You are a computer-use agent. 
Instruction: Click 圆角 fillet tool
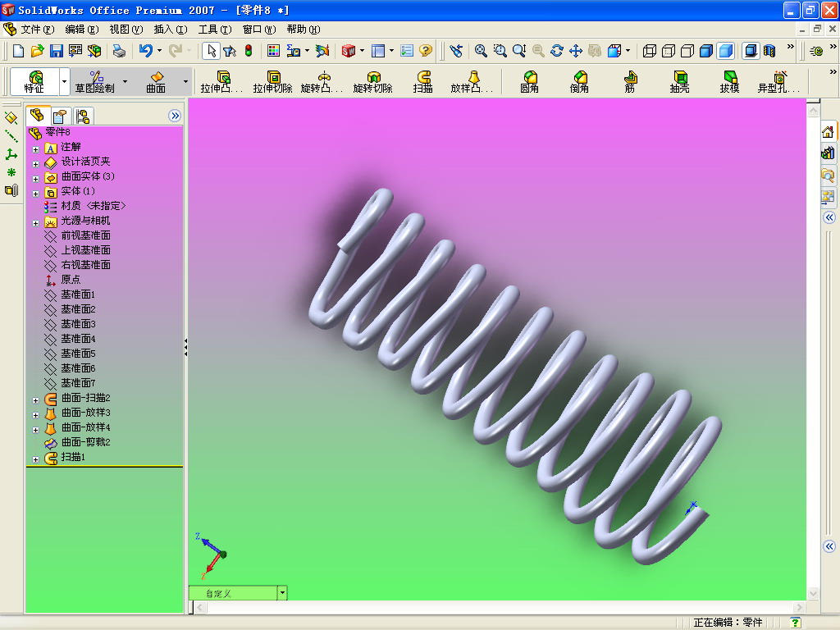point(530,81)
